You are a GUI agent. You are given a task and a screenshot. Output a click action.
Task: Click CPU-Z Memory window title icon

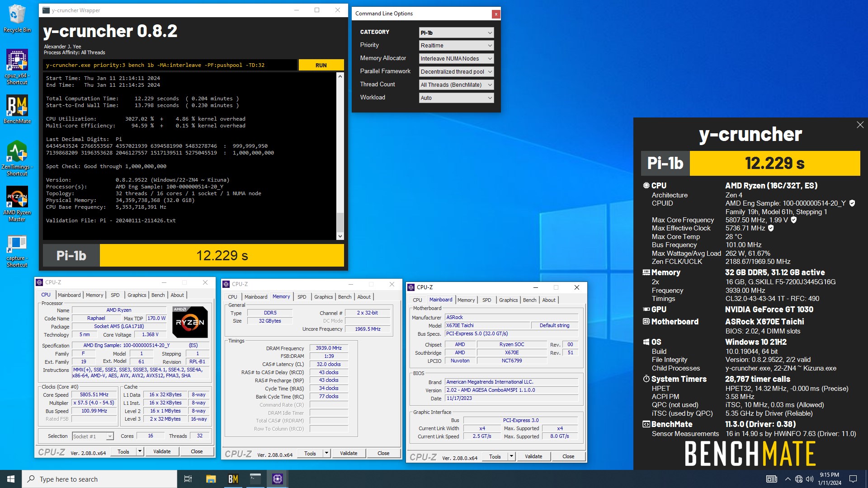click(226, 284)
